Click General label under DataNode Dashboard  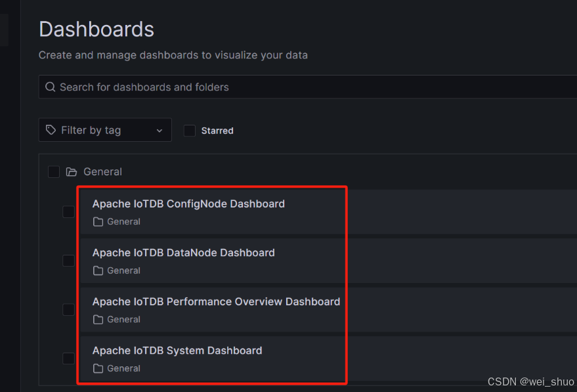(123, 271)
